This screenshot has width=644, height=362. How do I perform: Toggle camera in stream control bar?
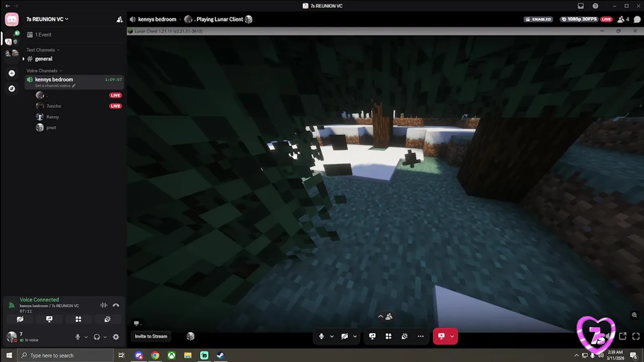(x=345, y=336)
